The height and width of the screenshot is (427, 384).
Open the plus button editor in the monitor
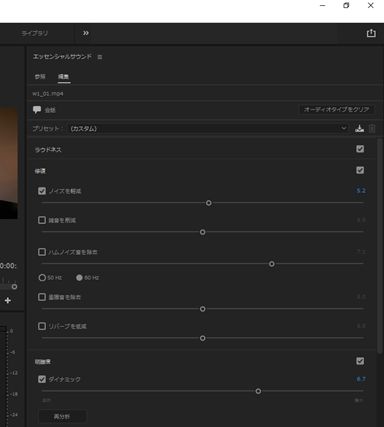click(8, 300)
